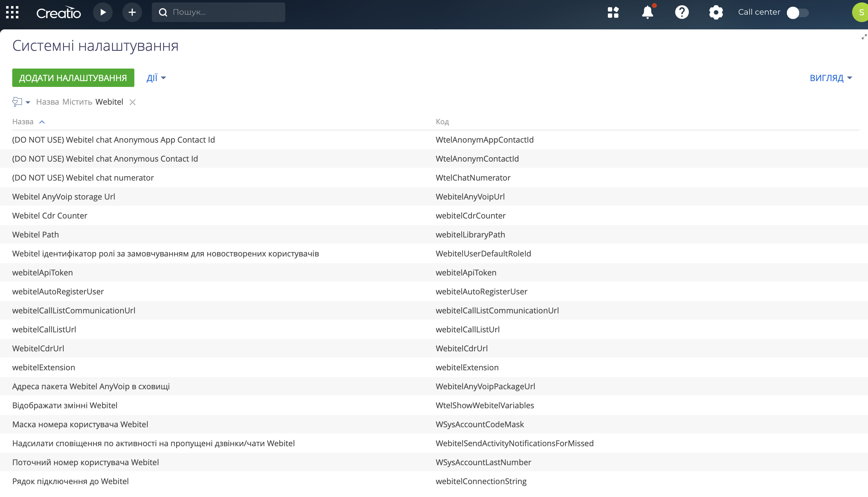Click code WebitelSendActivityNotificationsForMissed
Screen dimensions: 868x497
pos(514,443)
